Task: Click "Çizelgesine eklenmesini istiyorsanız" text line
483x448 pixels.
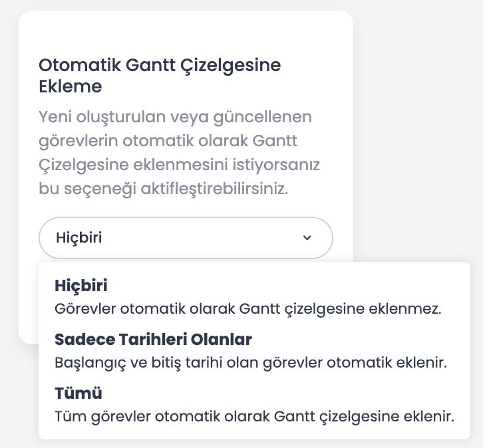Action: [180, 164]
